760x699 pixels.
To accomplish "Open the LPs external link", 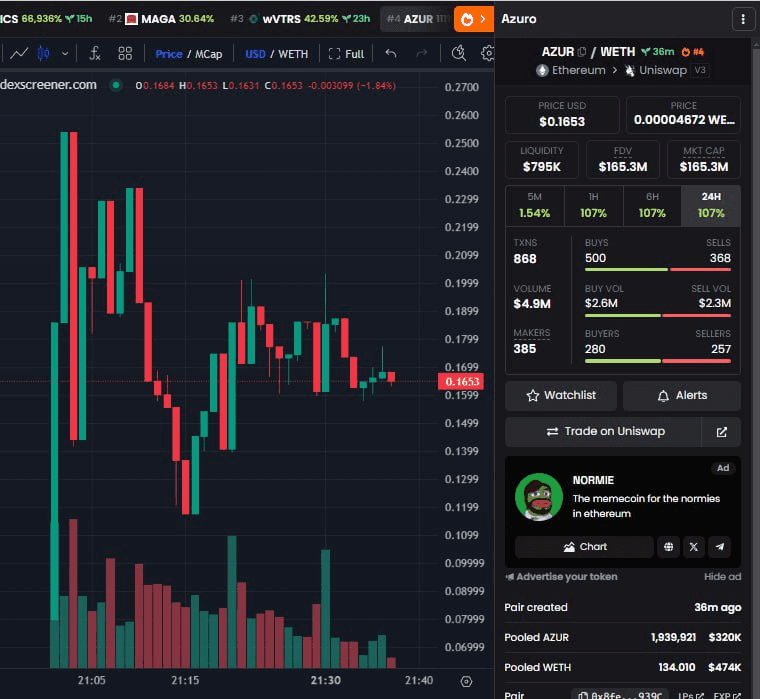I will (690, 696).
